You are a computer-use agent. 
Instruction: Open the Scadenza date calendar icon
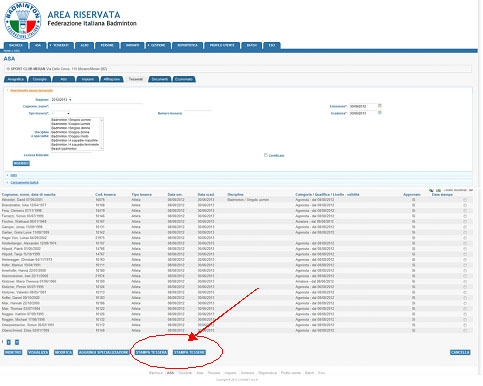(x=380, y=113)
